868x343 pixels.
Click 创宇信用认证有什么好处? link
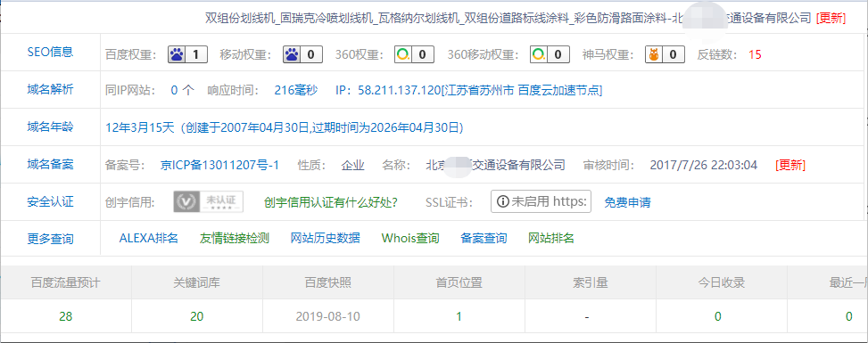coord(330,202)
